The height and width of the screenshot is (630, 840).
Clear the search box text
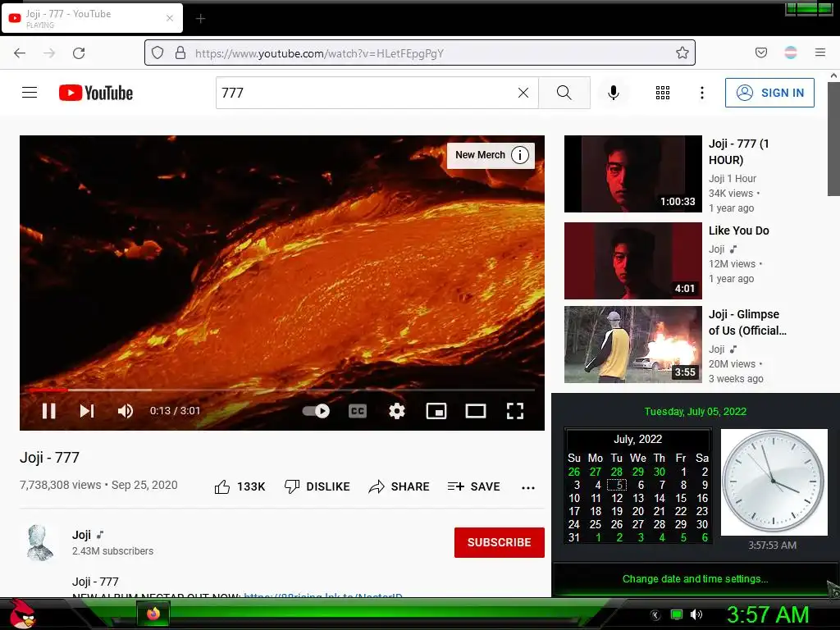(523, 93)
